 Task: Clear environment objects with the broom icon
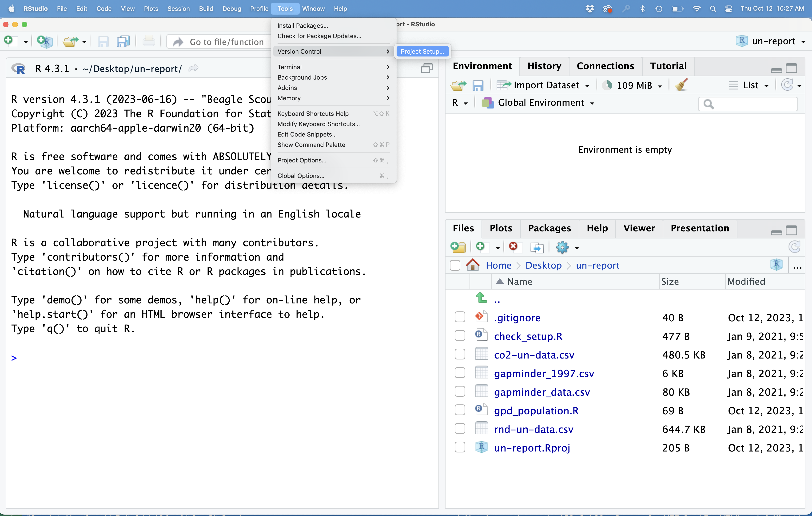681,85
